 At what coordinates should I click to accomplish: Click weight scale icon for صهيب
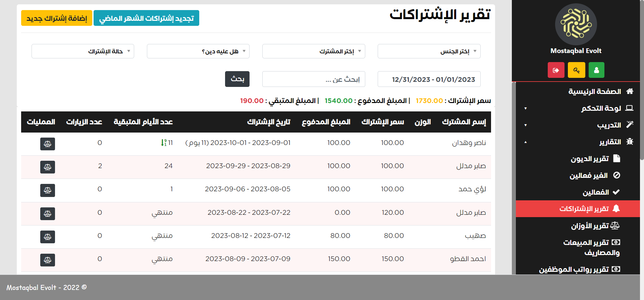coord(48,237)
